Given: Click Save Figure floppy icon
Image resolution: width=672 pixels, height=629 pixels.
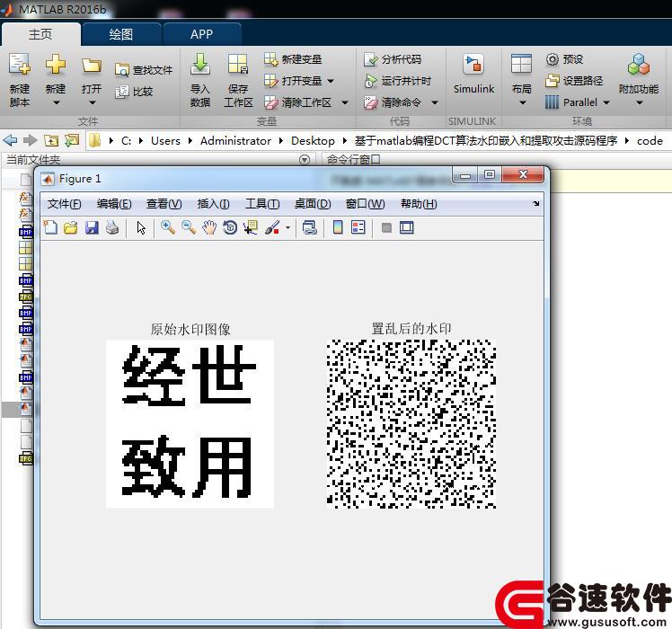Looking at the screenshot, I should (x=92, y=227).
